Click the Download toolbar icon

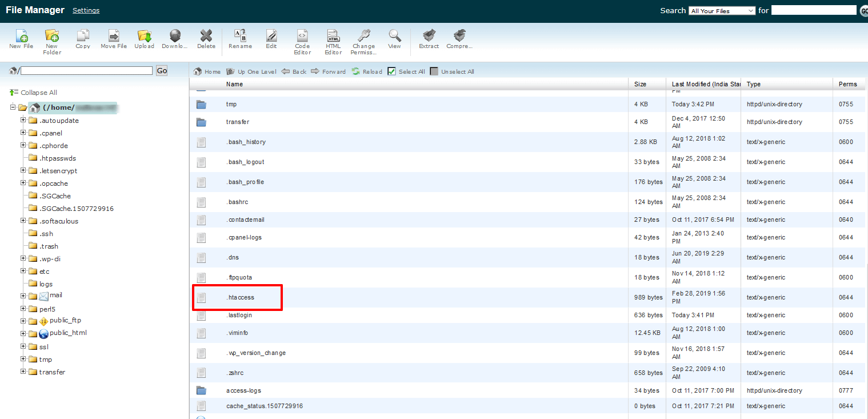[175, 35]
